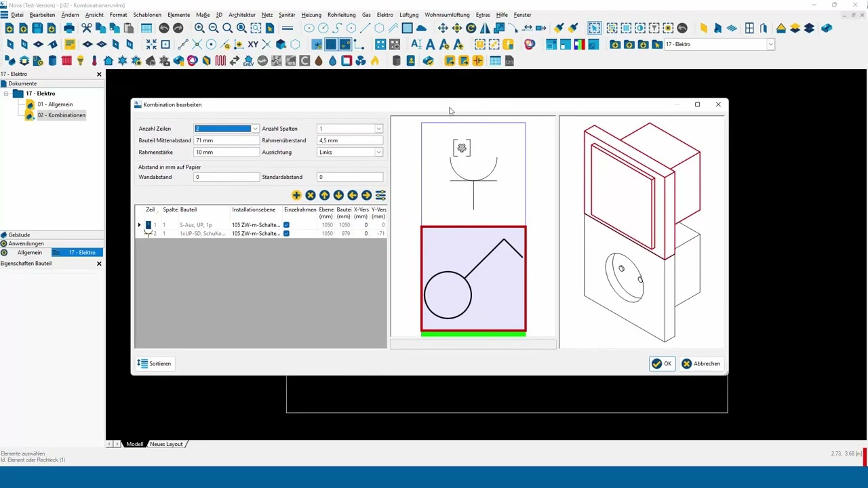Image resolution: width=868 pixels, height=488 pixels.
Task: Click the Zoom in magnifier icon
Action: tap(199, 28)
